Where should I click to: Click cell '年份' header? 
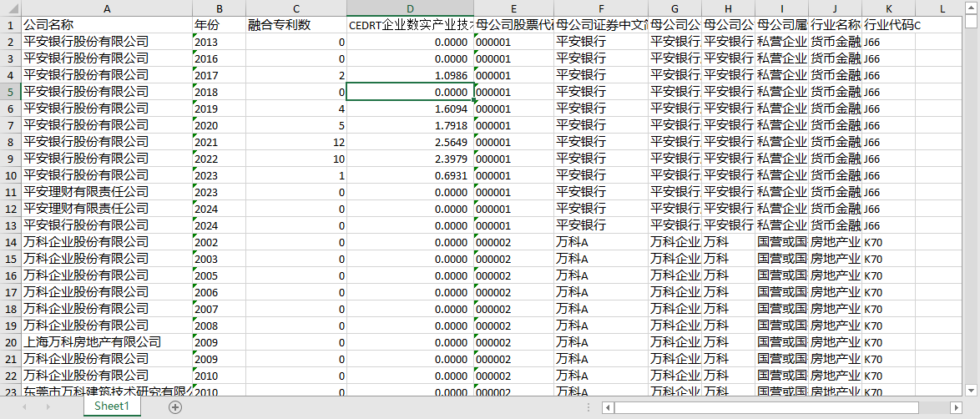[x=219, y=25]
